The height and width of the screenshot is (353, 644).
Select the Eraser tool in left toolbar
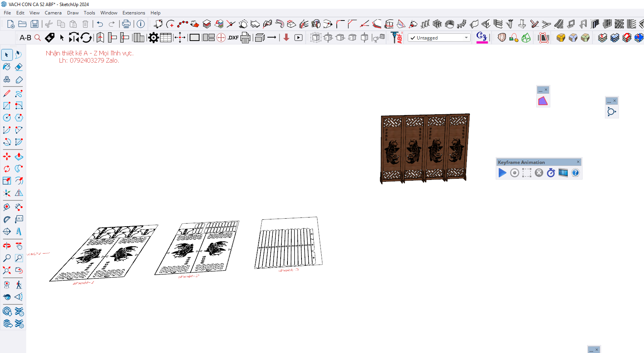click(x=19, y=67)
